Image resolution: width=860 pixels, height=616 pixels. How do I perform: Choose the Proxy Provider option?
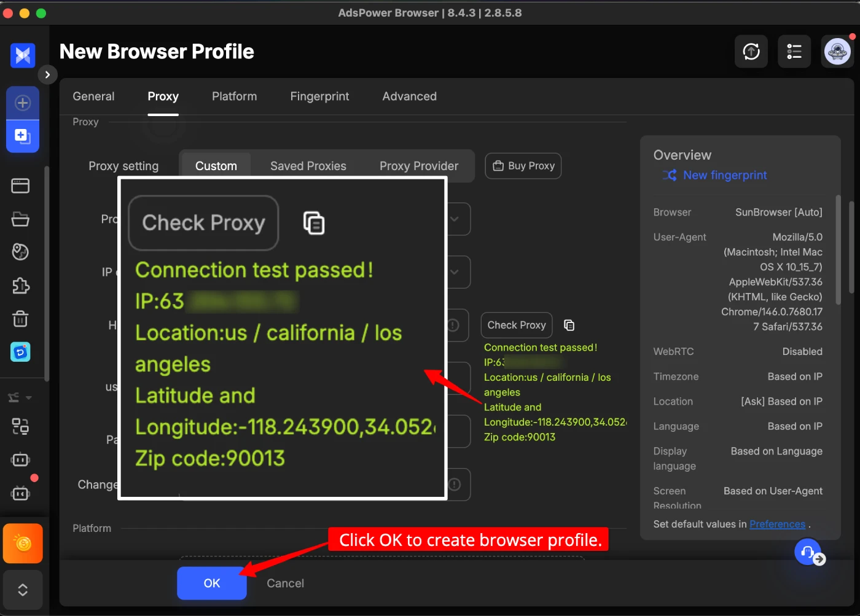click(x=419, y=166)
